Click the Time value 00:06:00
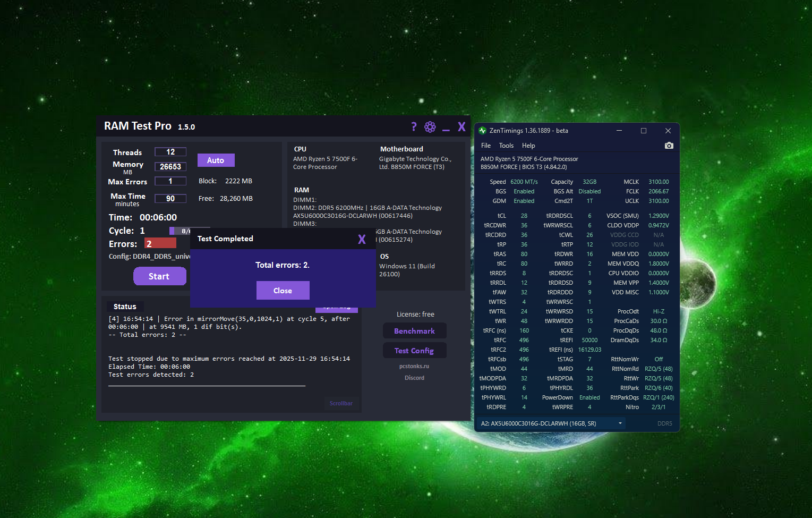 158,217
